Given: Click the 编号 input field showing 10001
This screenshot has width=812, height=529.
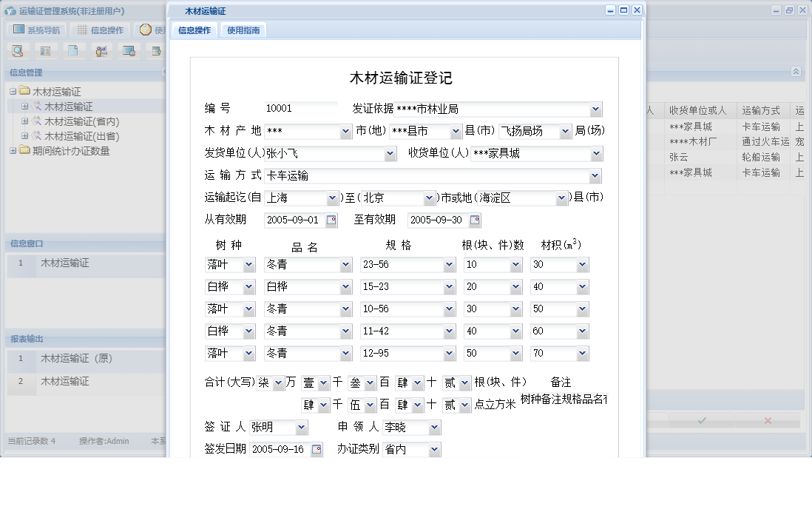Looking at the screenshot, I should click(300, 108).
